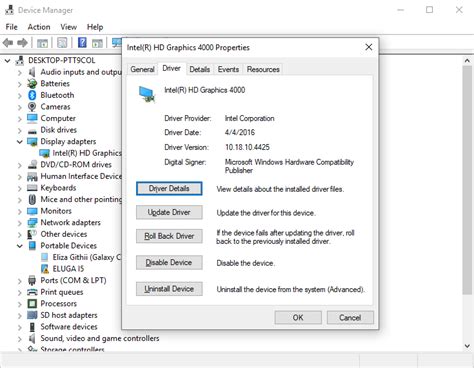The height and width of the screenshot is (368, 474).
Task: Click the SD host adapters icon
Action: (32, 315)
